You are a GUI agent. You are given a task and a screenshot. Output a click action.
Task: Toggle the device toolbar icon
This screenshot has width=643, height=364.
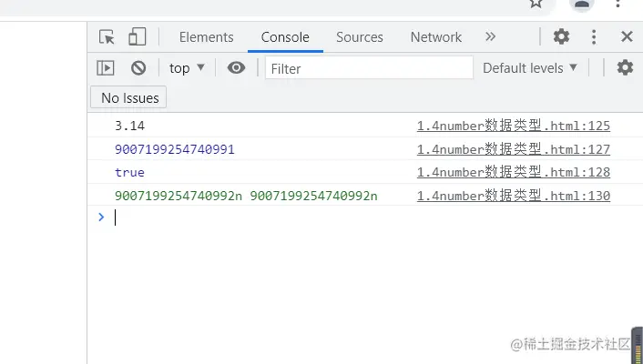tap(137, 36)
